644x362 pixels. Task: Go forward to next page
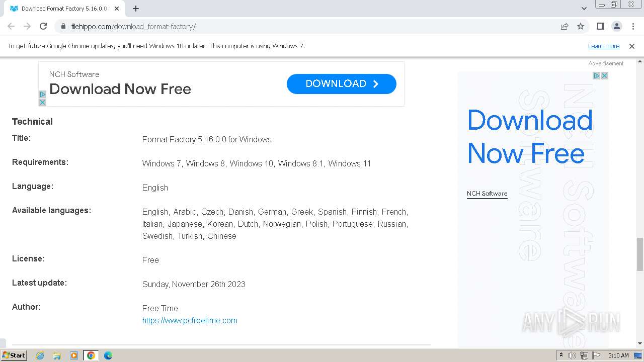pos(27,26)
